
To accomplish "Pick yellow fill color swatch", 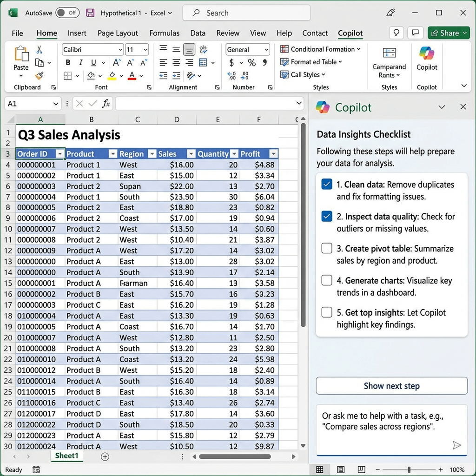I will coord(112,76).
